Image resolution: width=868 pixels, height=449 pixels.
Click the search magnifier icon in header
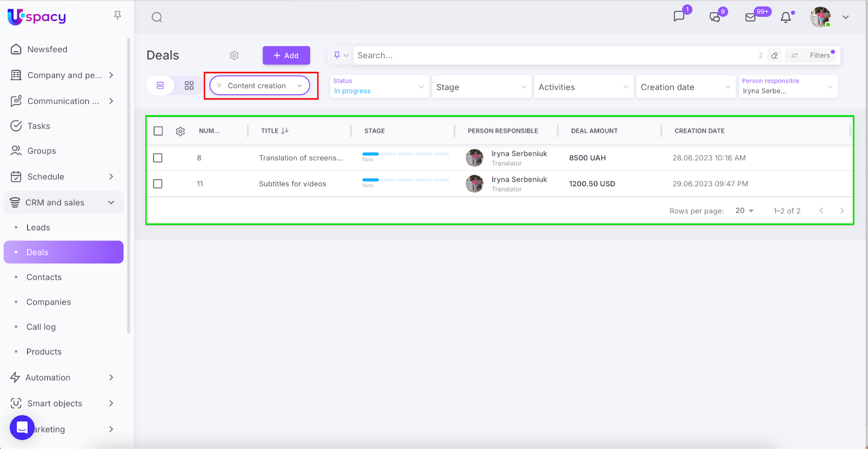pos(157,17)
